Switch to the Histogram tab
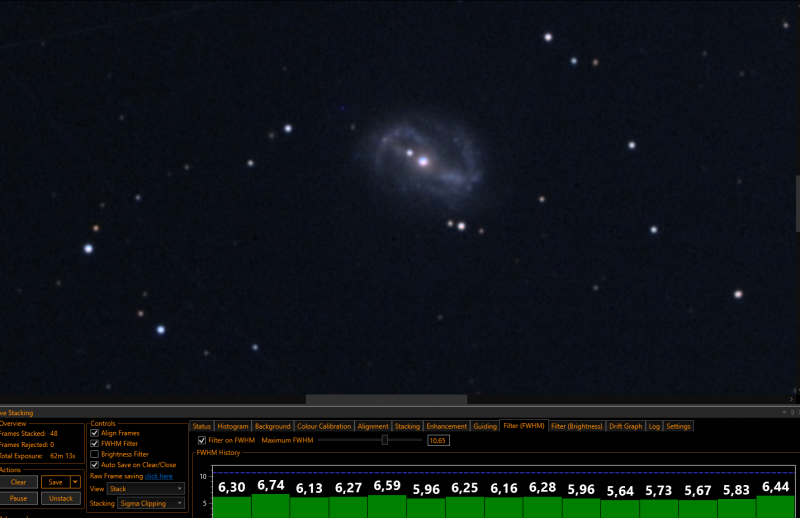 (233, 427)
